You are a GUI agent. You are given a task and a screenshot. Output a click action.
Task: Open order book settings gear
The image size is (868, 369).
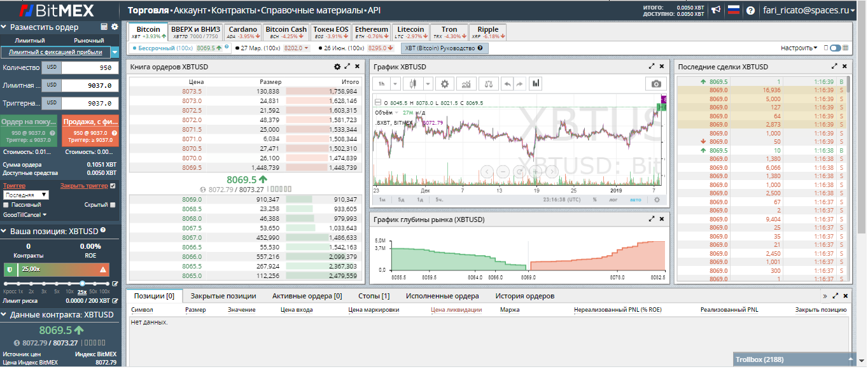(x=337, y=66)
